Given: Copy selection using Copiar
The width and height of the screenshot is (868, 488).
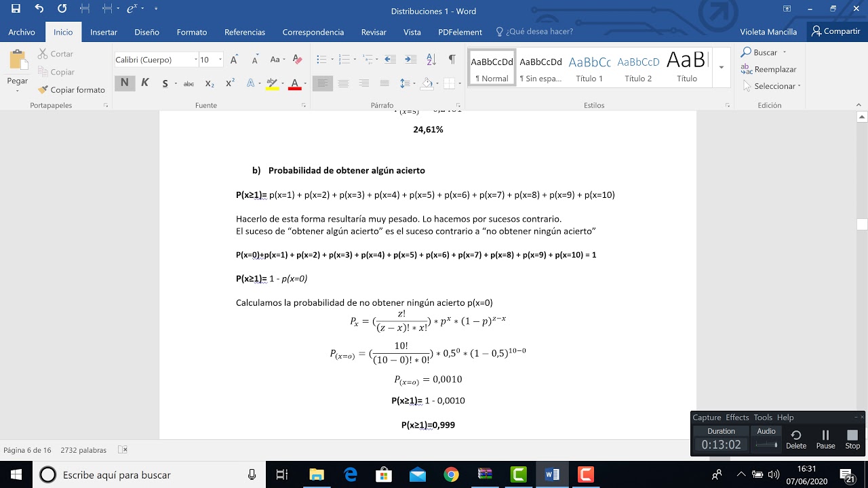Looking at the screenshot, I should coord(56,72).
